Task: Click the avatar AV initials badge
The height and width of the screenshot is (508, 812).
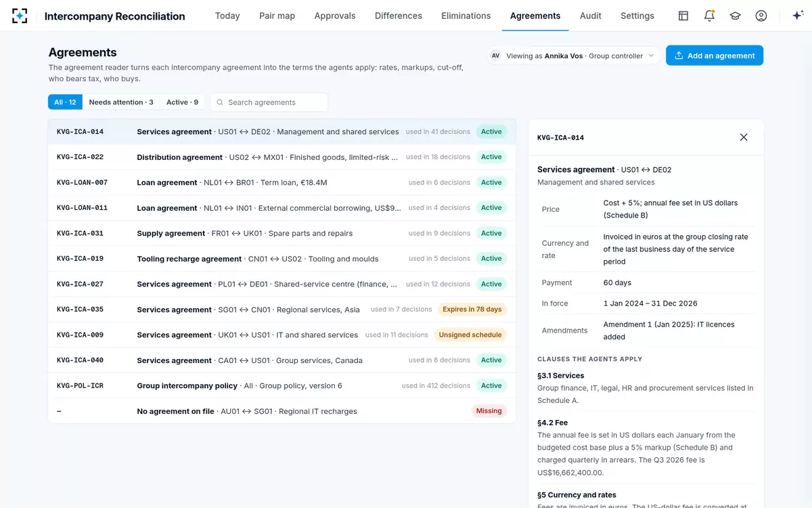Action: pyautogui.click(x=496, y=56)
